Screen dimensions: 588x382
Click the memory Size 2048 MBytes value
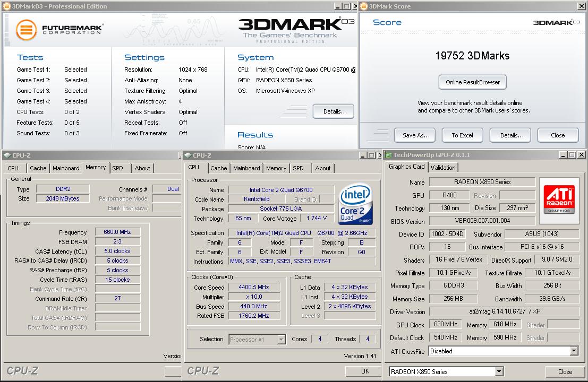tap(63, 198)
